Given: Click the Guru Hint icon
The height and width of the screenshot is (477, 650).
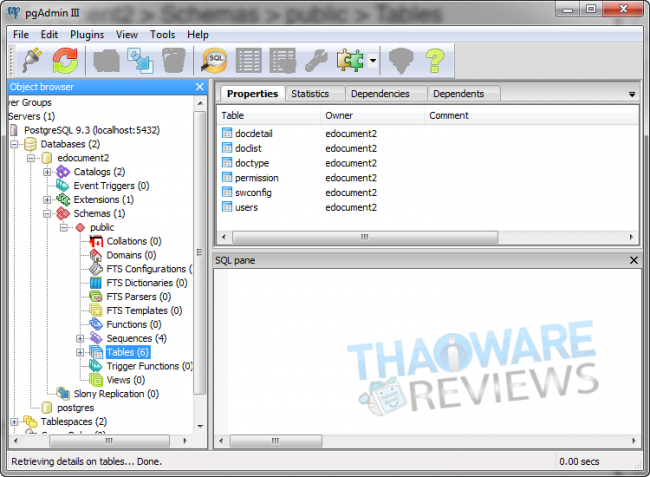Looking at the screenshot, I should (401, 61).
